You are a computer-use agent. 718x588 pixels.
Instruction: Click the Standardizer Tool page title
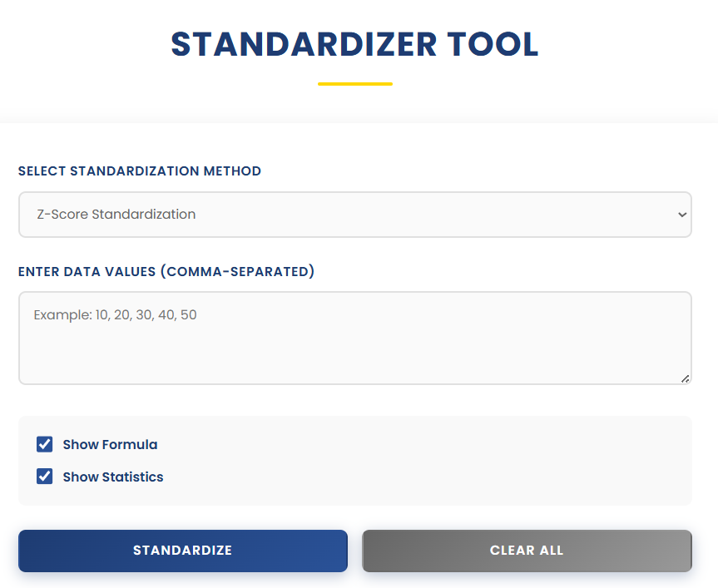click(x=355, y=45)
